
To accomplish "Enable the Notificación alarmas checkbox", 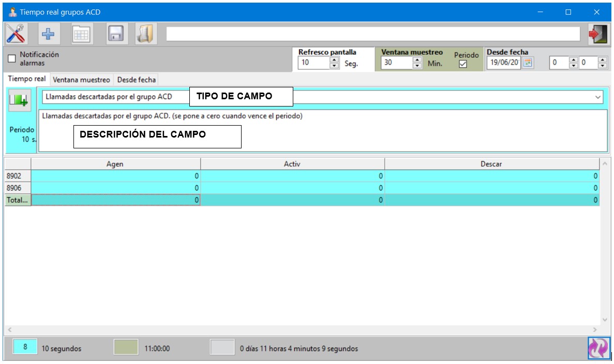I will tap(12, 59).
